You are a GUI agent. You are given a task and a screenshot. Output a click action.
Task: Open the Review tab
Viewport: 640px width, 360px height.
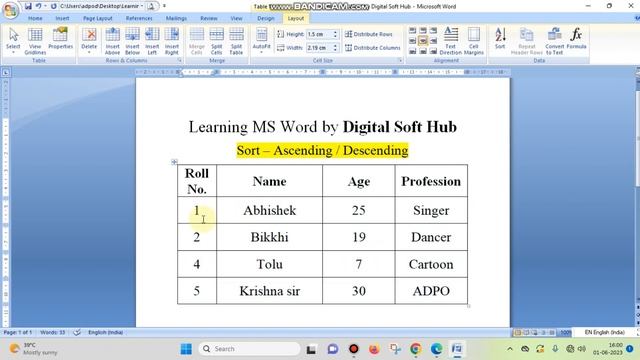click(209, 18)
